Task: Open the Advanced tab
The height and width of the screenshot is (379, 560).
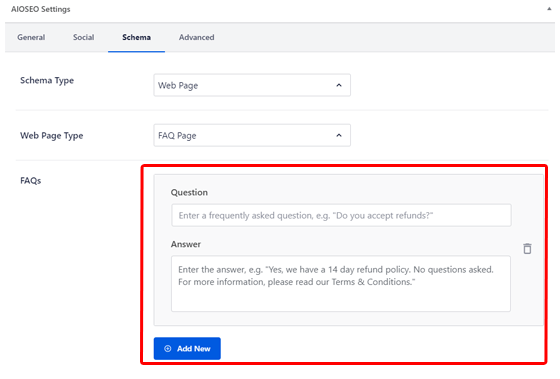Action: tap(196, 37)
